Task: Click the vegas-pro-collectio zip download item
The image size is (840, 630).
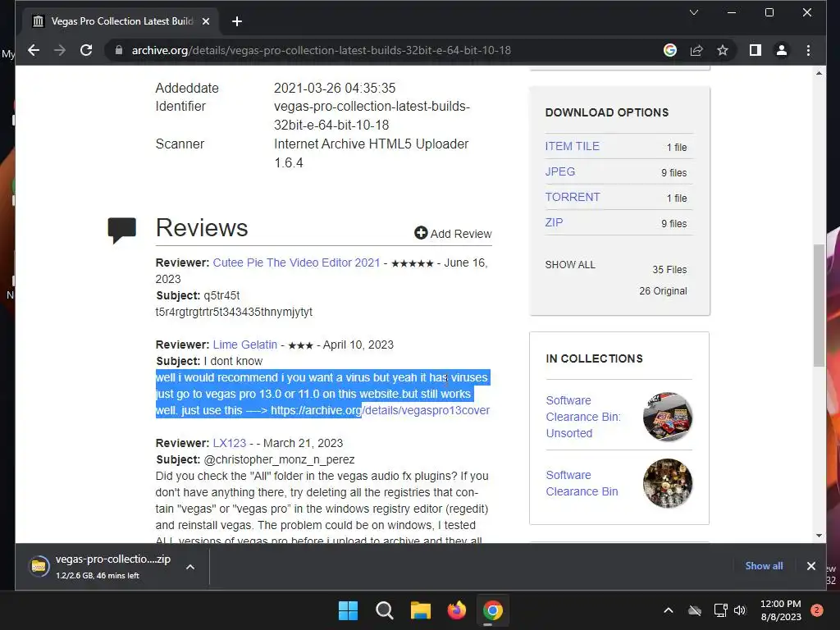Action: click(101, 566)
